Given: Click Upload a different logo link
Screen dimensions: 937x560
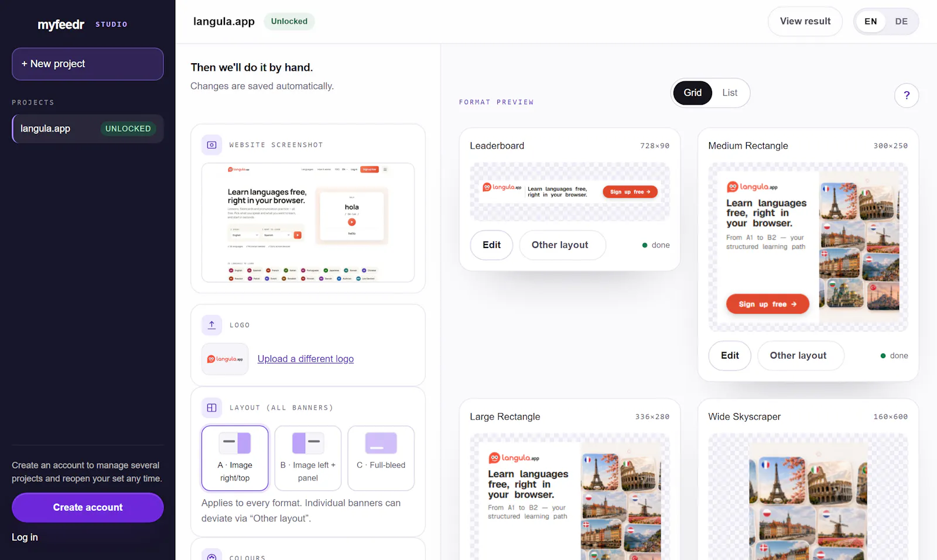Looking at the screenshot, I should pyautogui.click(x=306, y=359).
